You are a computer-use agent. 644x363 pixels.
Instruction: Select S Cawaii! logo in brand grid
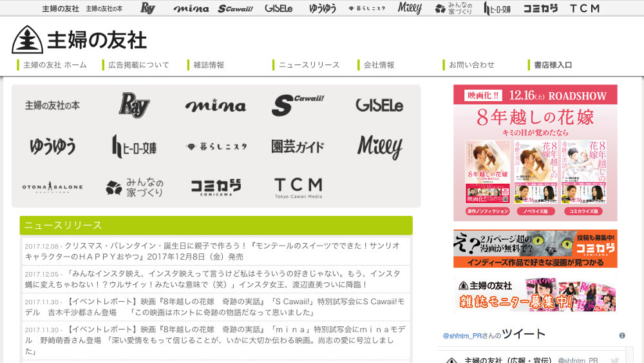coord(298,105)
